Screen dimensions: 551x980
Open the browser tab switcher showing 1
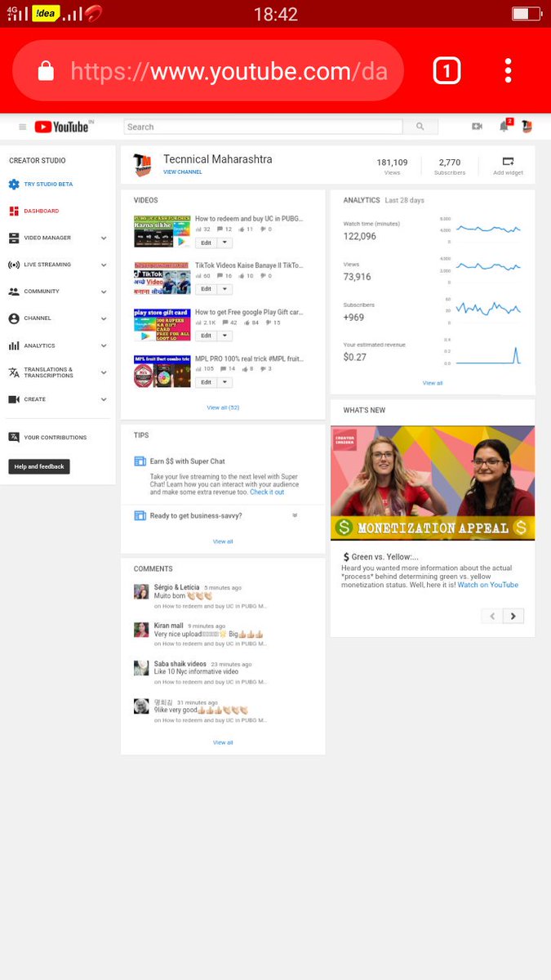coord(447,71)
